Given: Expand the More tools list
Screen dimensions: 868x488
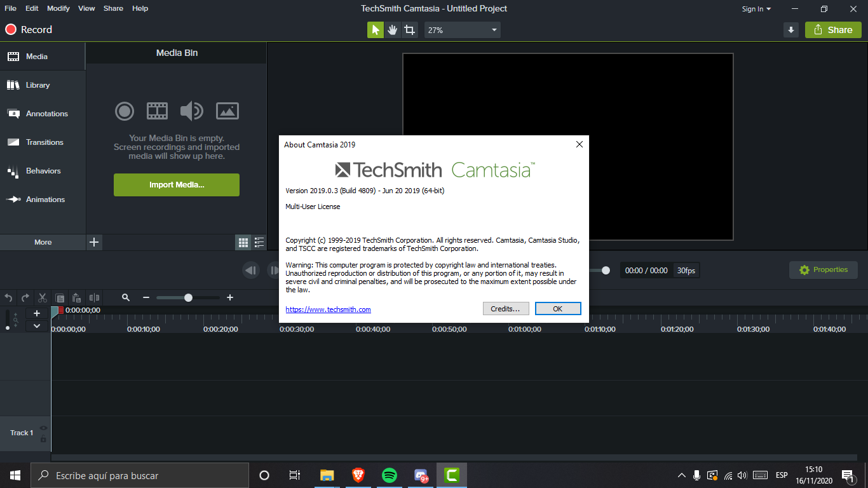Looking at the screenshot, I should (43, 242).
